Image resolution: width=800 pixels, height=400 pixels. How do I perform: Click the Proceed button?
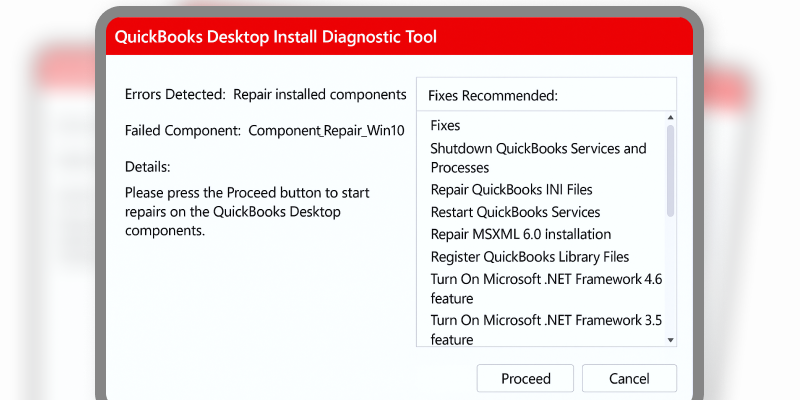525,378
